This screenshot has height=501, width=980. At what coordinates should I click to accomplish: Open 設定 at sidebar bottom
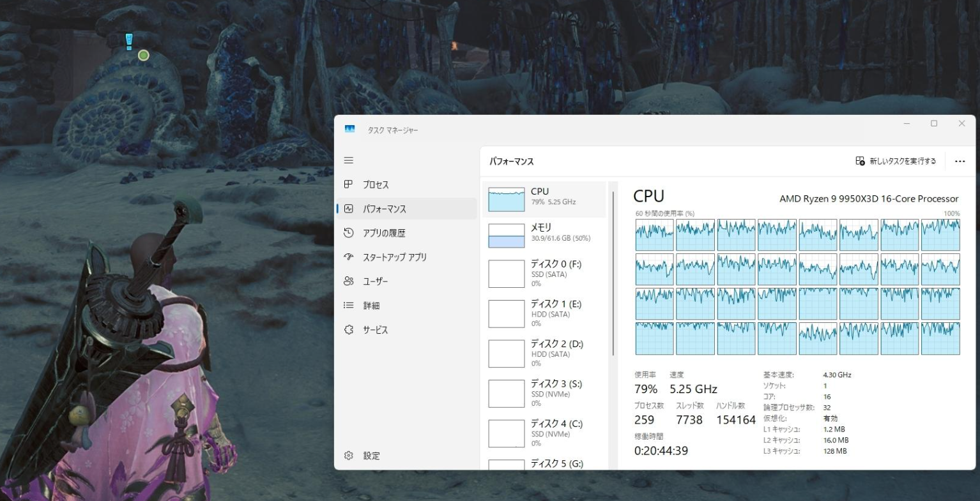407,456
